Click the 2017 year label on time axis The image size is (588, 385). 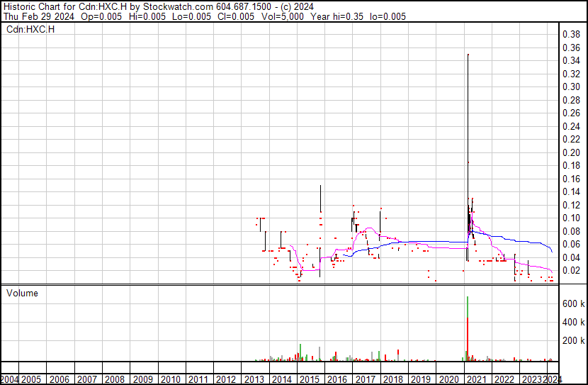(366, 379)
